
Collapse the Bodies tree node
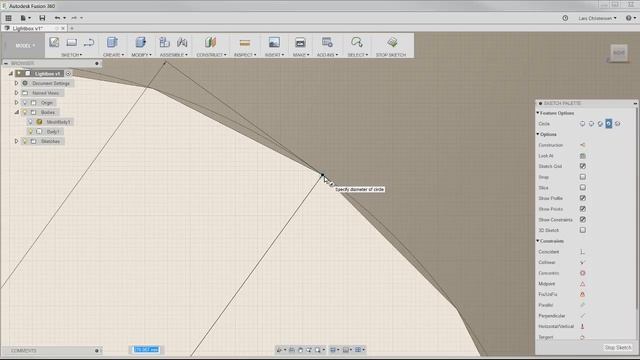[16, 112]
